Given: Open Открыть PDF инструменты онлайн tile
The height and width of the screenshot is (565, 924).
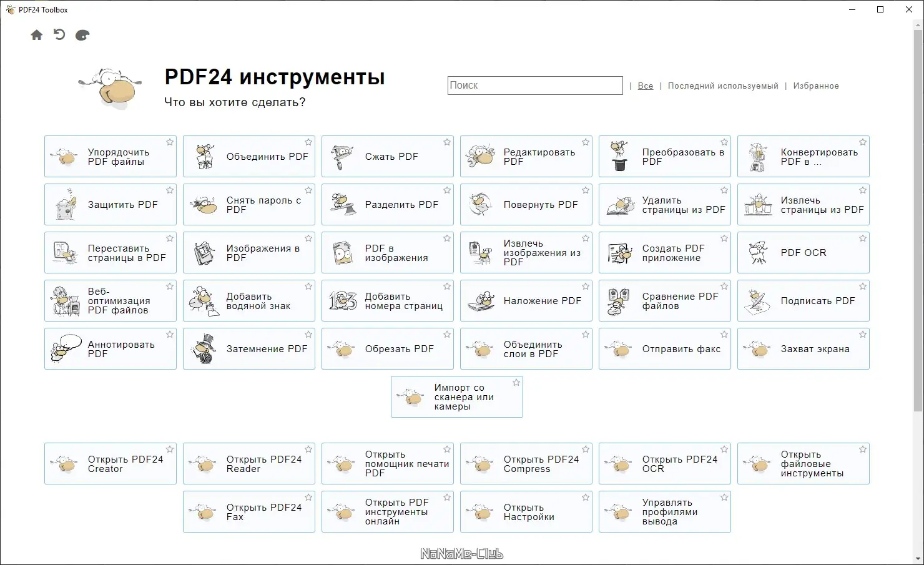Looking at the screenshot, I should 388,512.
